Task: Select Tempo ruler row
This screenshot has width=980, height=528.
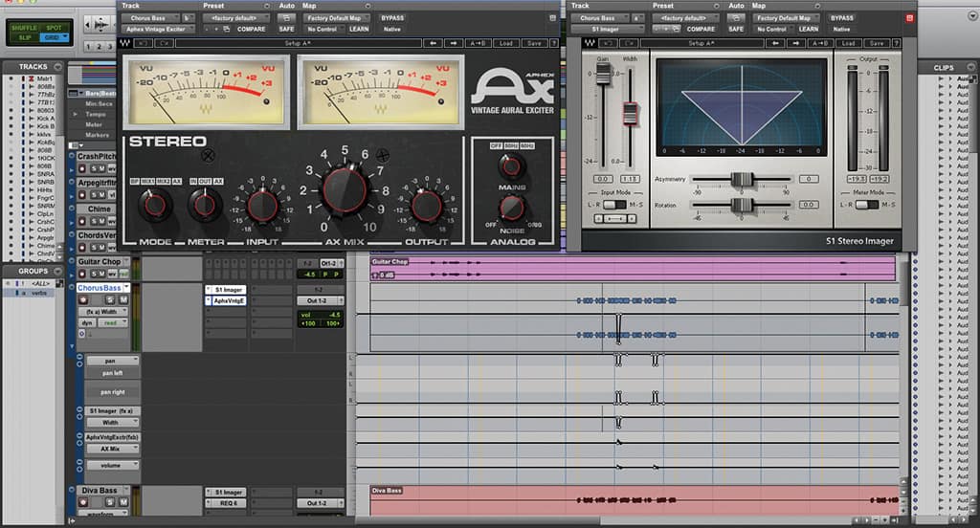Action: coord(96,115)
